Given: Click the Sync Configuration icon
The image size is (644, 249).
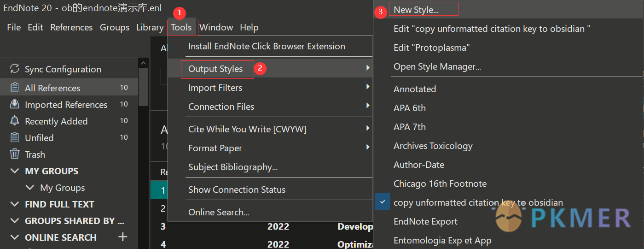Looking at the screenshot, I should 15,69.
